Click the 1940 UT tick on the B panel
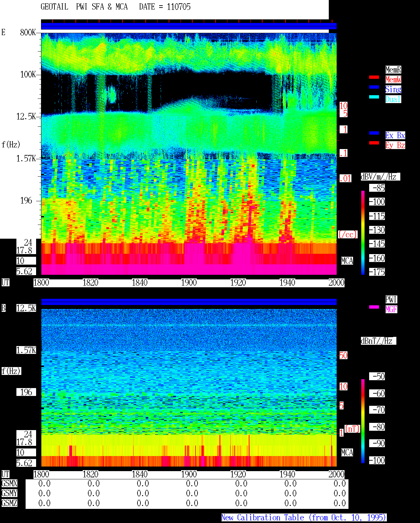Screen dimensions: 420x523 click(x=287, y=474)
